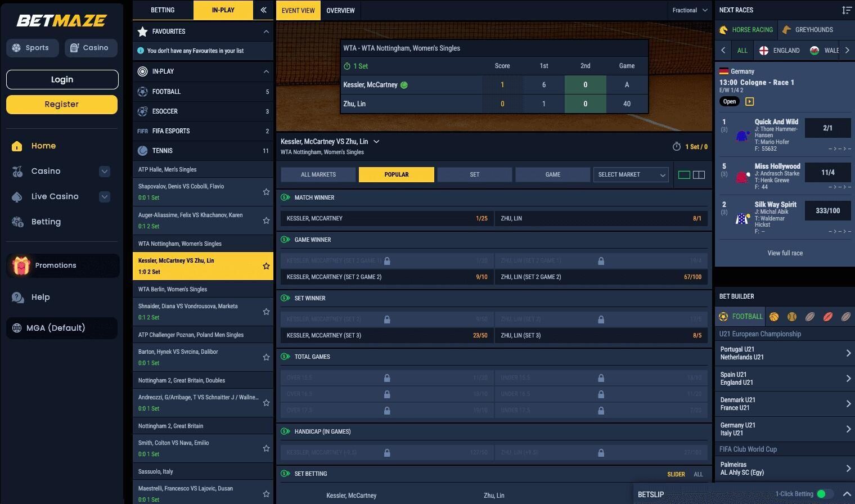This screenshot has width=855, height=504.
Task: Open the Sports section button
Action: click(33, 48)
